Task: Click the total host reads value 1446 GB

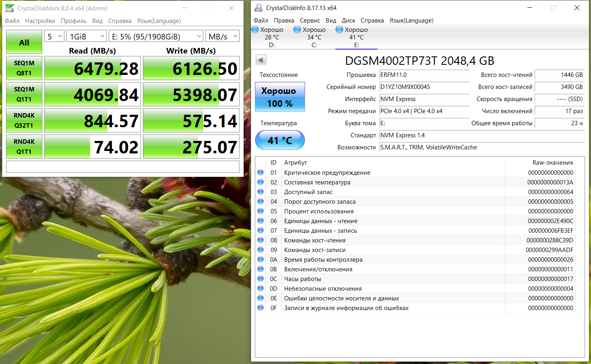Action: [560, 75]
